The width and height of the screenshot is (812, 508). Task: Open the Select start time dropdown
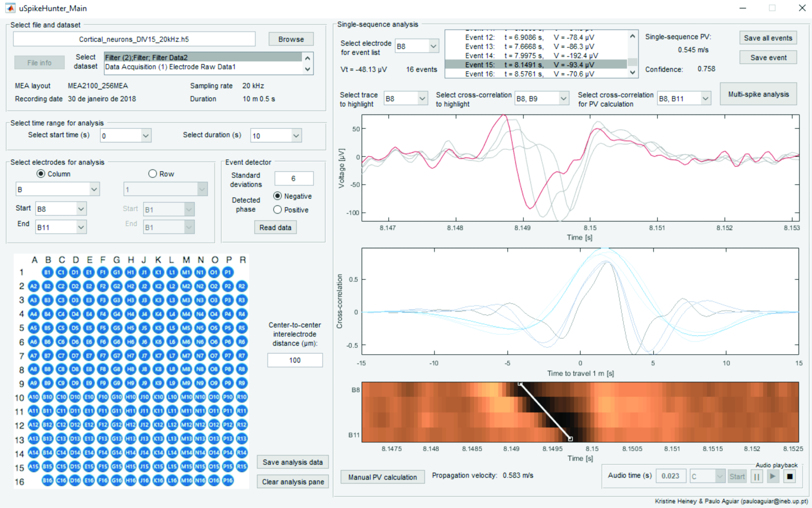(x=146, y=136)
